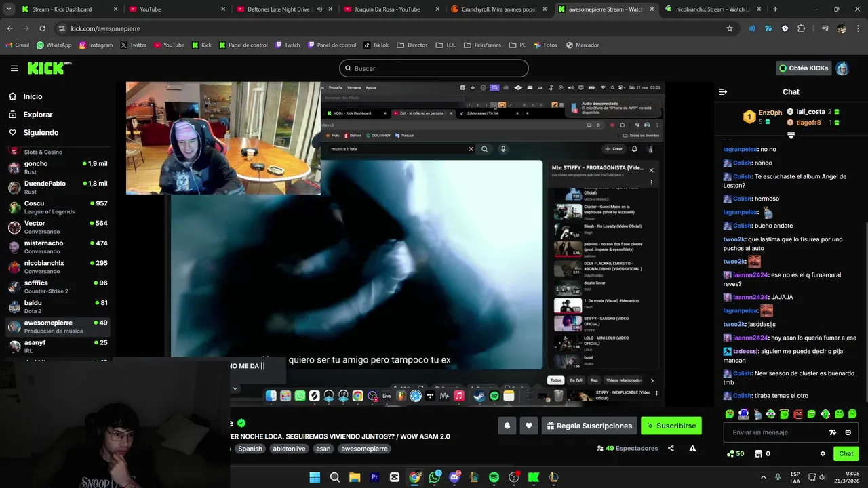Screen dimensions: 868x488
Task: Click translate icon in chat input
Action: (x=833, y=432)
